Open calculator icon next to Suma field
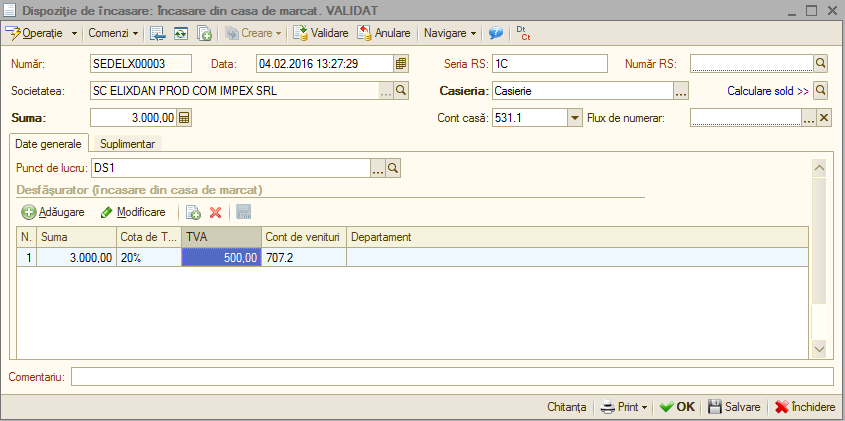845x421 pixels. [184, 118]
